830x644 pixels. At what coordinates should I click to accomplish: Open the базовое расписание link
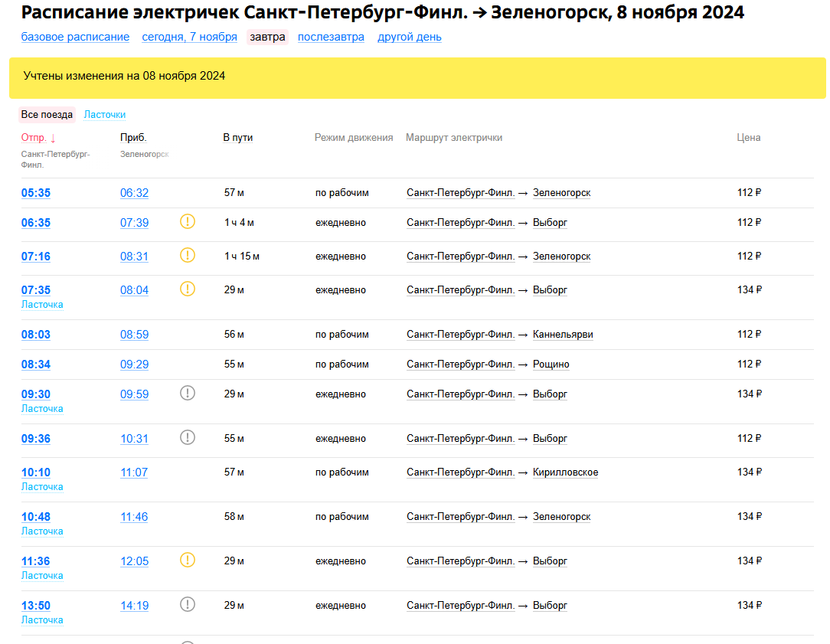coord(75,37)
